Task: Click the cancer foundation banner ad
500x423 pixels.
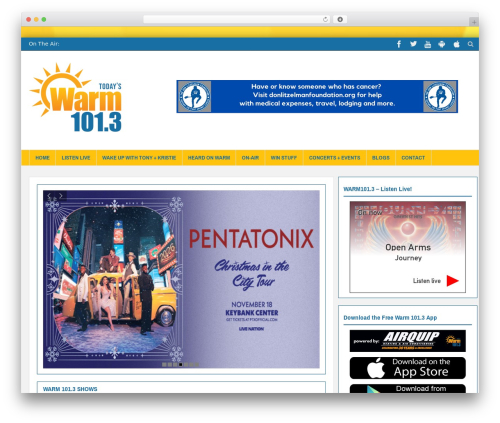Action: [x=317, y=96]
